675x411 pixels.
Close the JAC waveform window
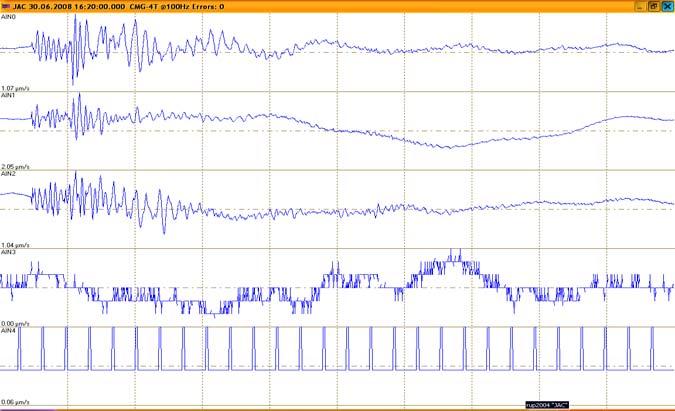click(x=667, y=6)
